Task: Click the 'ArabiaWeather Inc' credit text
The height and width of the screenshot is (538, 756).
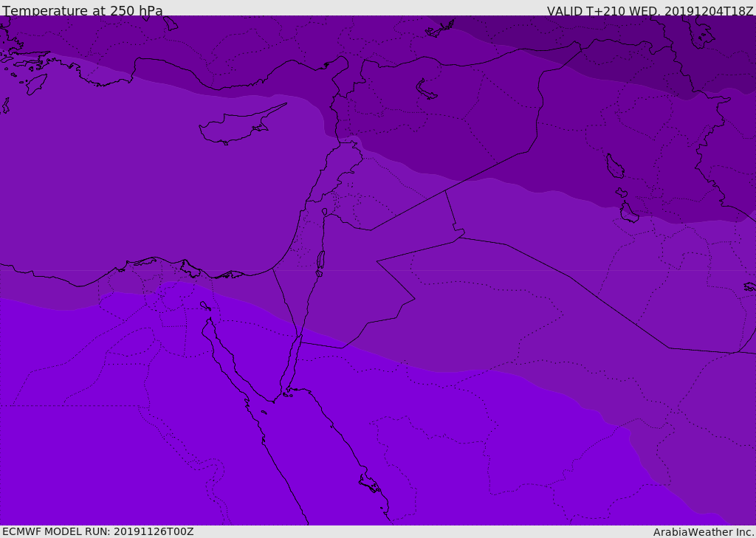Action: click(x=704, y=532)
